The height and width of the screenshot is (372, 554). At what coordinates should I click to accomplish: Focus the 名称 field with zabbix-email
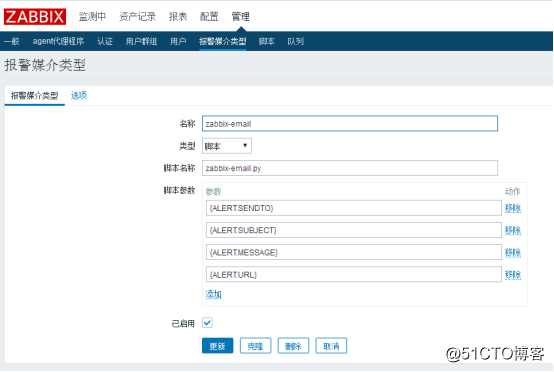350,124
